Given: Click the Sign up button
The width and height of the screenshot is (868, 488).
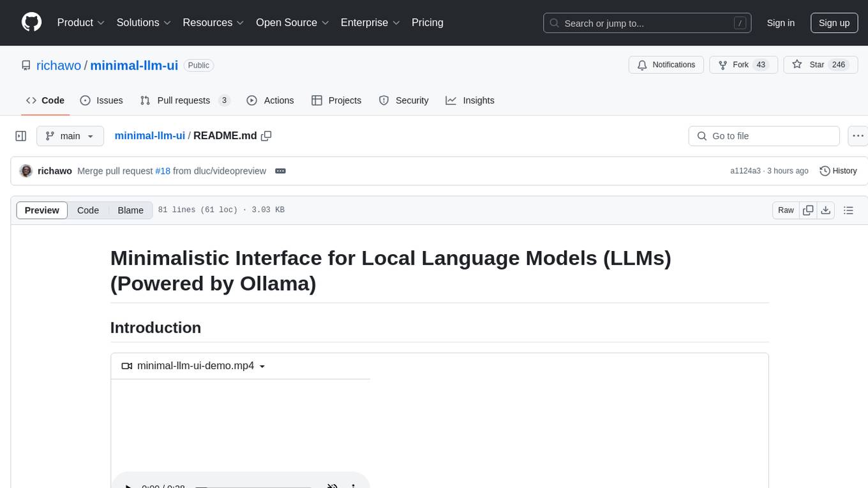Looking at the screenshot, I should (x=834, y=23).
